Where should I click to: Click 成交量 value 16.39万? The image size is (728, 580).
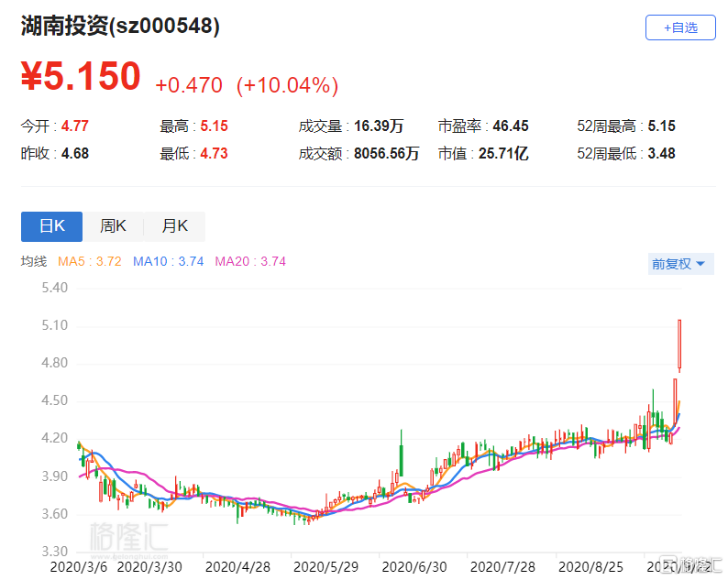(379, 126)
